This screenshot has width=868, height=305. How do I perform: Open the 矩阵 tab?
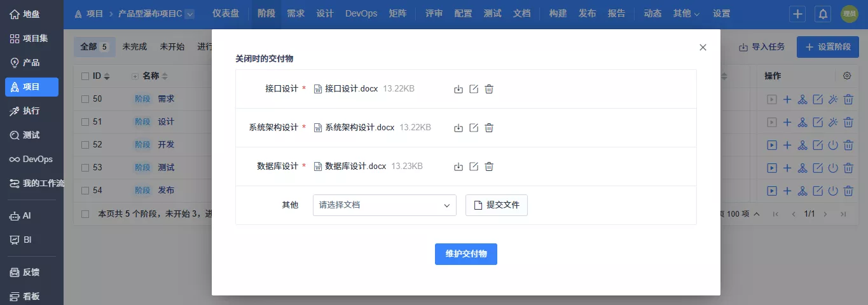click(x=397, y=14)
